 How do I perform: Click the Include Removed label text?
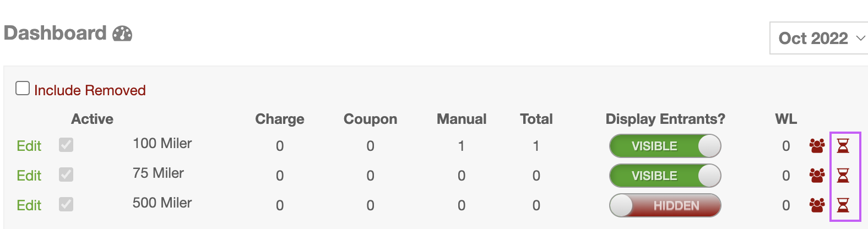[x=90, y=90]
